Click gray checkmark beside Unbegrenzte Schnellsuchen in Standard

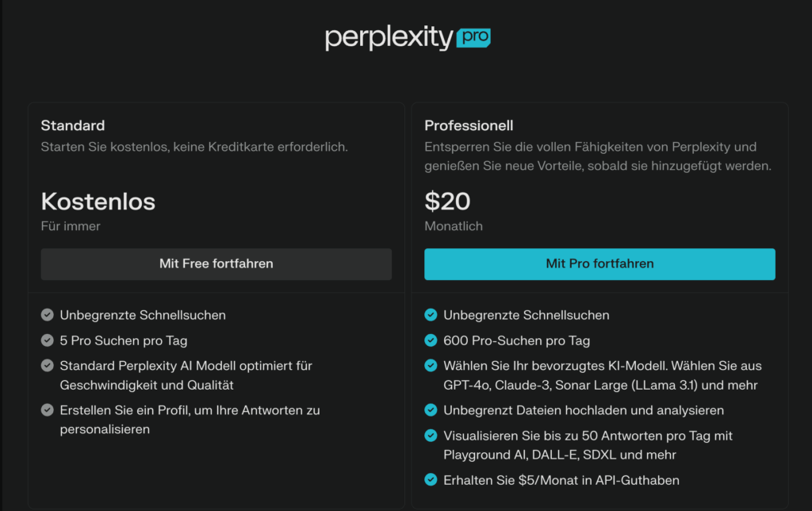[x=47, y=315]
